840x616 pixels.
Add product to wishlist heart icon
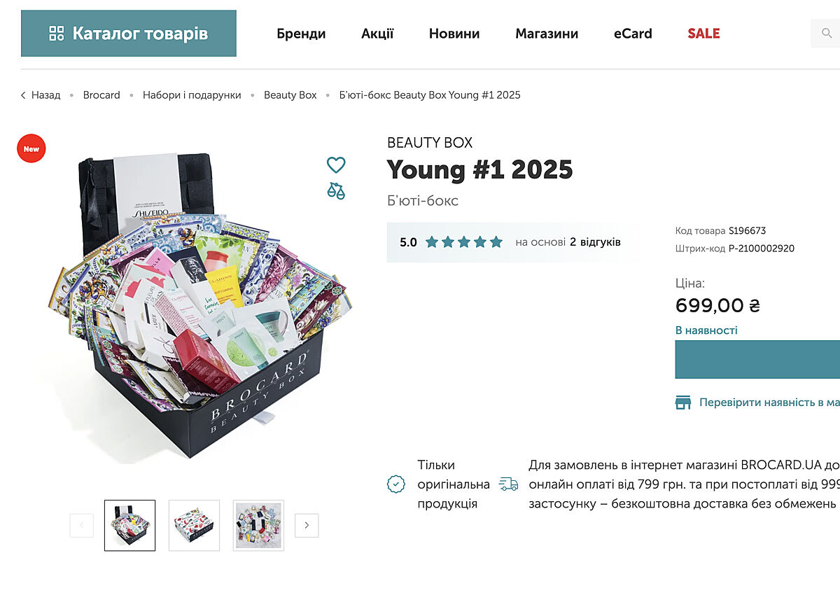tap(336, 165)
